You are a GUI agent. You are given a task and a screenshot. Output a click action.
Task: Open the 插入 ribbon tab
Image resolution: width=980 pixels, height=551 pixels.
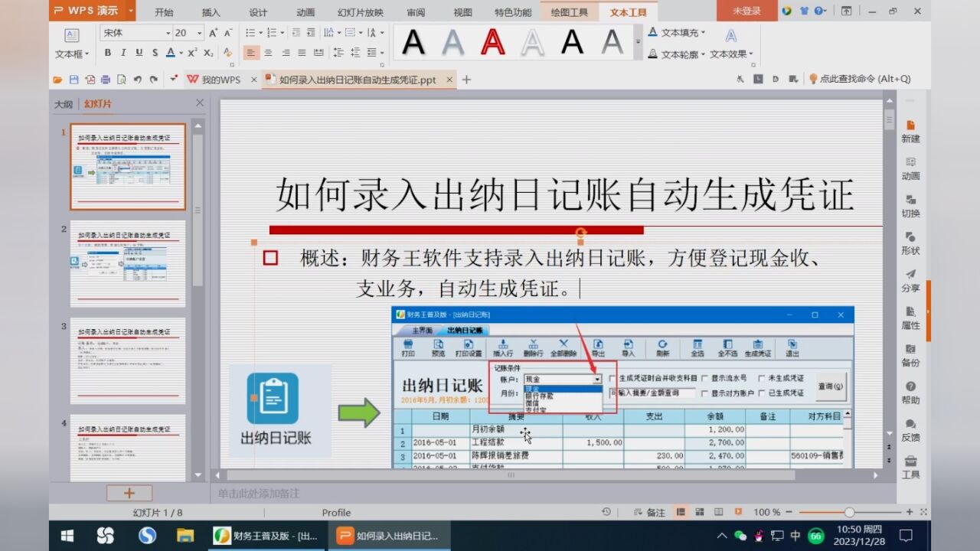point(211,12)
